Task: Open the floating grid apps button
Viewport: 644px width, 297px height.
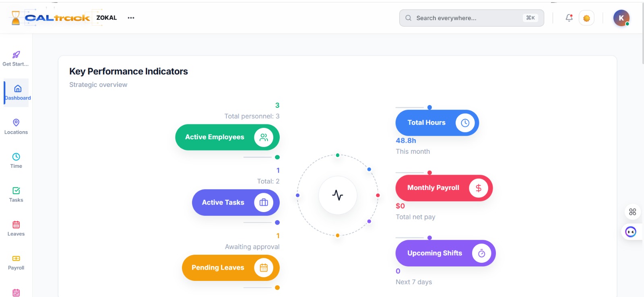Action: pos(632,212)
